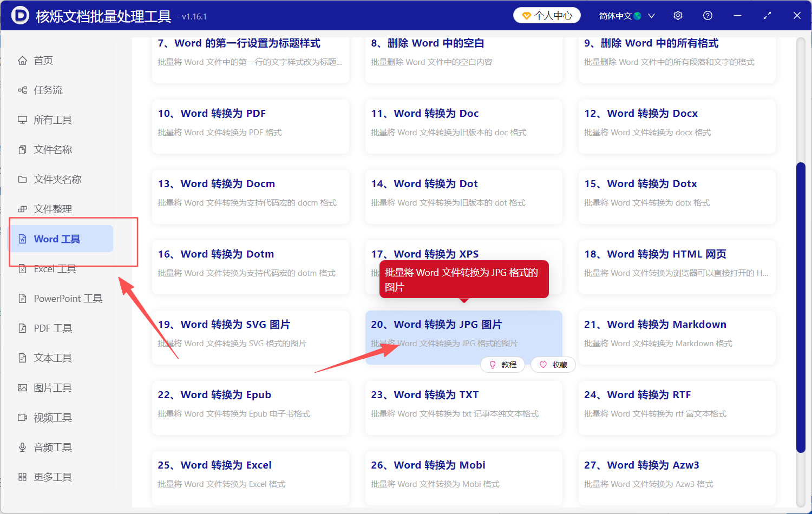Image resolution: width=812 pixels, height=514 pixels.
Task: Select the 视频工具 video tools icon
Action: (23, 417)
